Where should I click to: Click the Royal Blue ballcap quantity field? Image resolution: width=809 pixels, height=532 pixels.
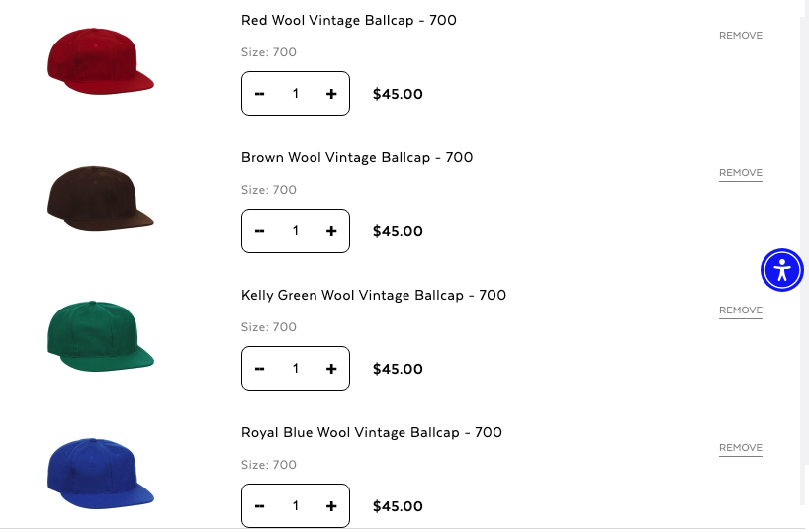point(295,506)
